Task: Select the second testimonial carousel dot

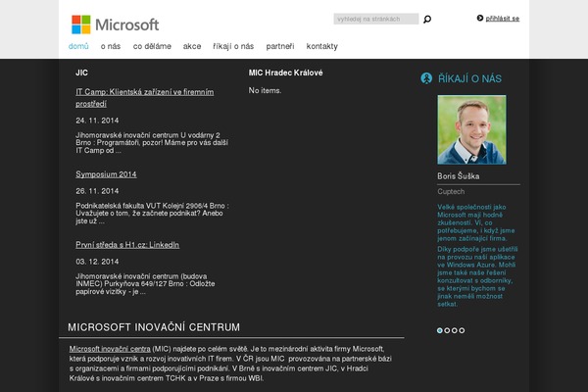Action: tap(447, 330)
